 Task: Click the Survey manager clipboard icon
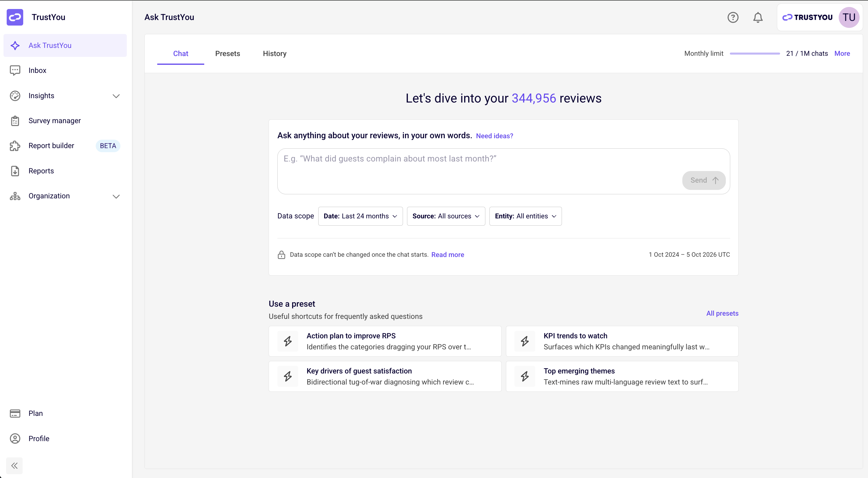point(15,121)
